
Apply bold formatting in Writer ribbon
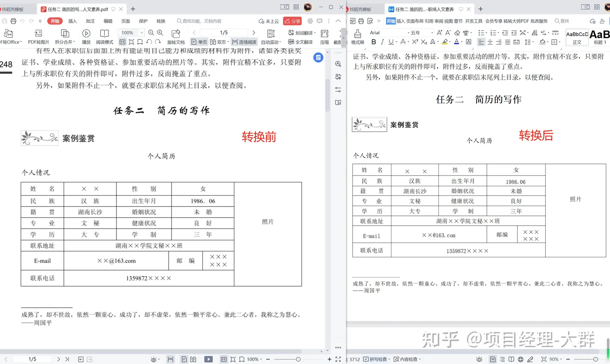click(374, 42)
